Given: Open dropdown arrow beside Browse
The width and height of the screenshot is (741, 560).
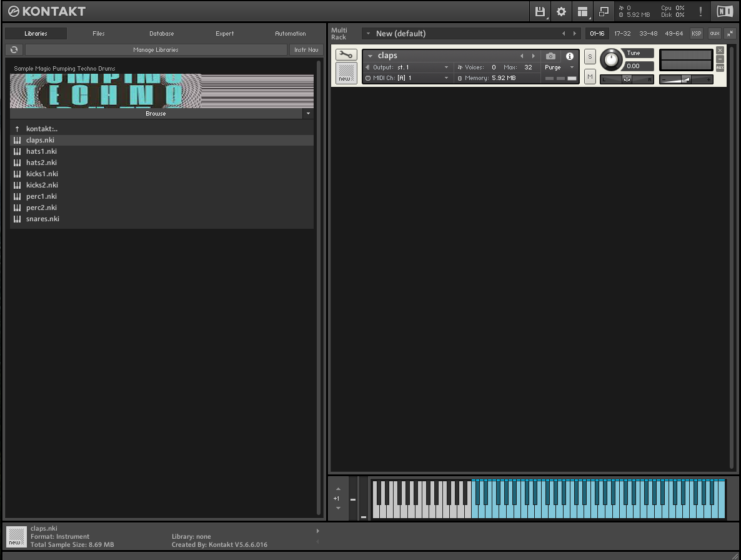Looking at the screenshot, I should [308, 113].
